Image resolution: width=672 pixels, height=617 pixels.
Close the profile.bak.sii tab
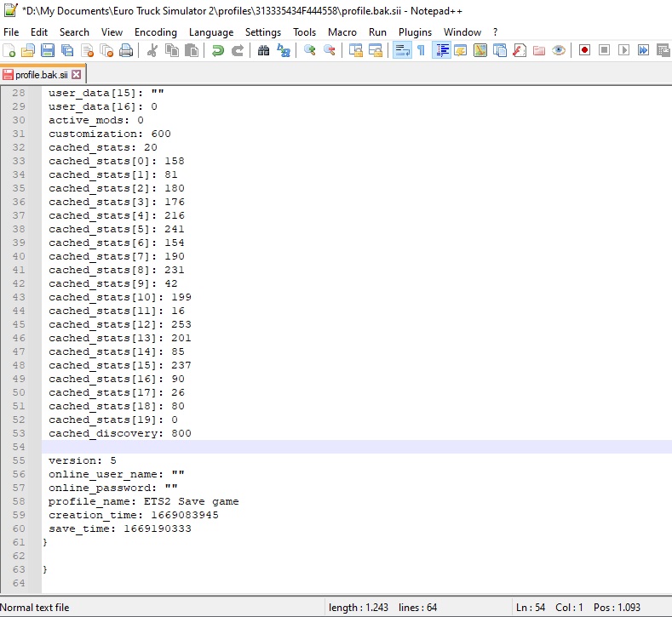pos(77,75)
